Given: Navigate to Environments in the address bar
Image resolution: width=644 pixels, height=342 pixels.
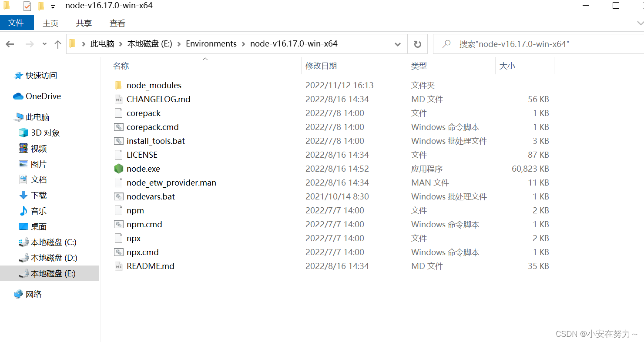Looking at the screenshot, I should coord(211,44).
